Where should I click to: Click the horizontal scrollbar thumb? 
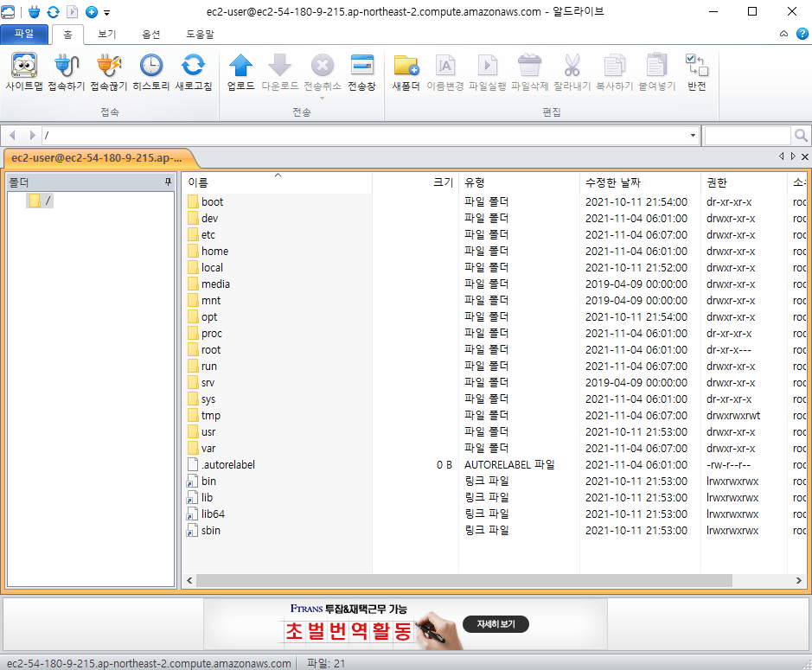pyautogui.click(x=464, y=580)
